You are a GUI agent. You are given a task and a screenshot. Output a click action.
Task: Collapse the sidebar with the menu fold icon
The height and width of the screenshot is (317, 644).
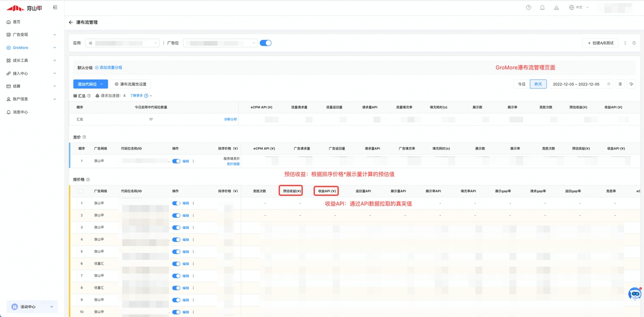click(55, 8)
